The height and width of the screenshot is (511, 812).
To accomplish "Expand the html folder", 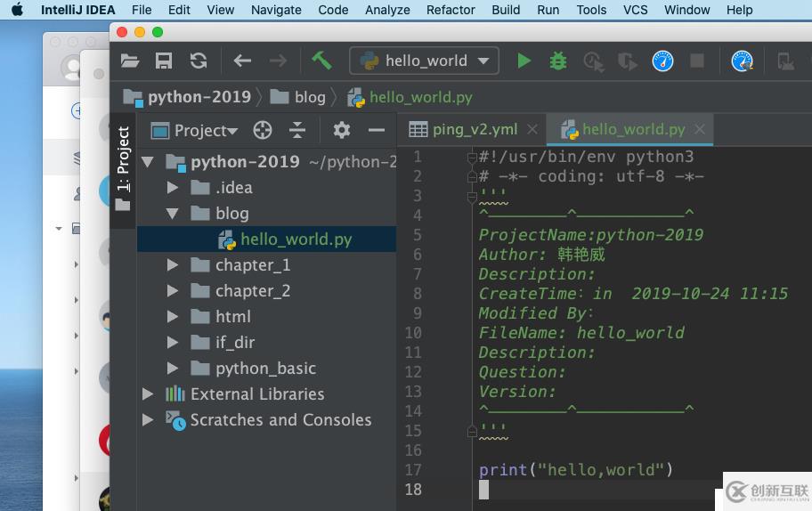I will 173,316.
